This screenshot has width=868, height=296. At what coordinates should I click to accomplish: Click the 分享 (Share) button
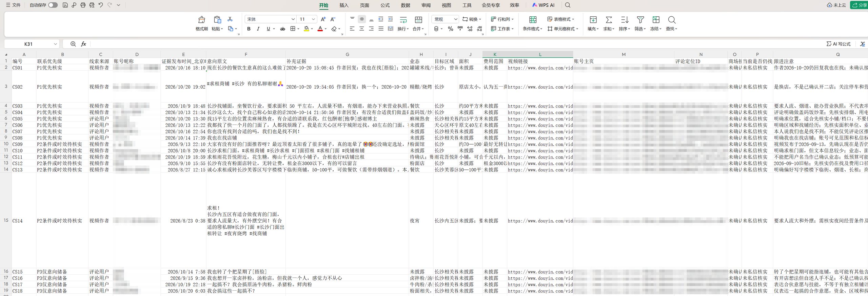859,5
